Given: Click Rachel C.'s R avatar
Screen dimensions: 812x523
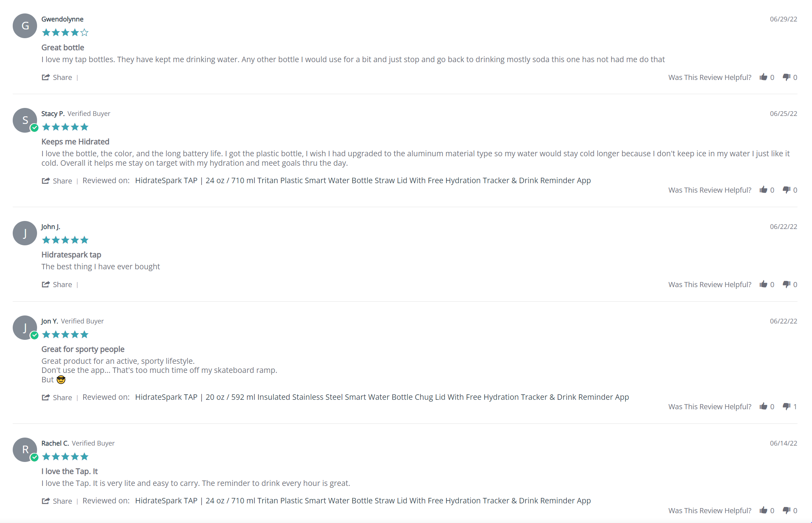Looking at the screenshot, I should click(25, 450).
